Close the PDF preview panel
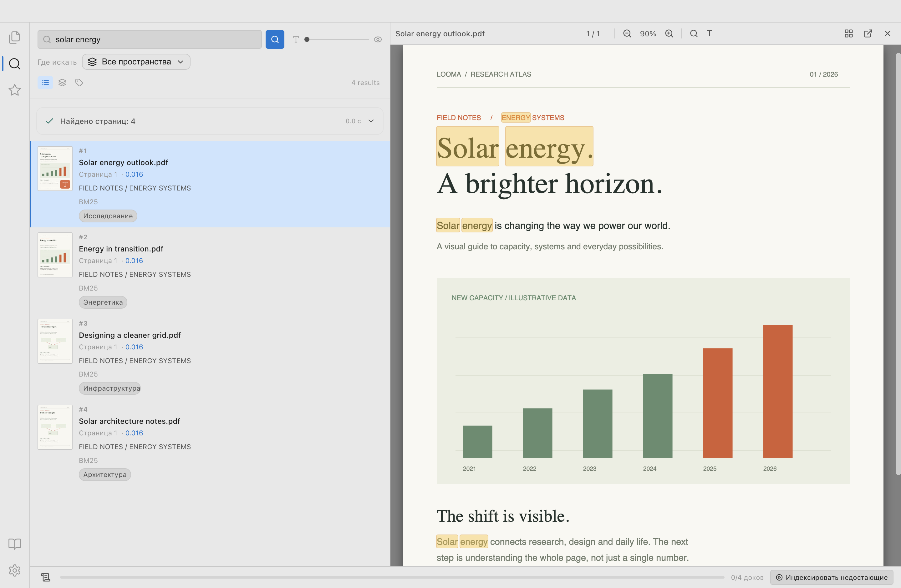 click(887, 34)
